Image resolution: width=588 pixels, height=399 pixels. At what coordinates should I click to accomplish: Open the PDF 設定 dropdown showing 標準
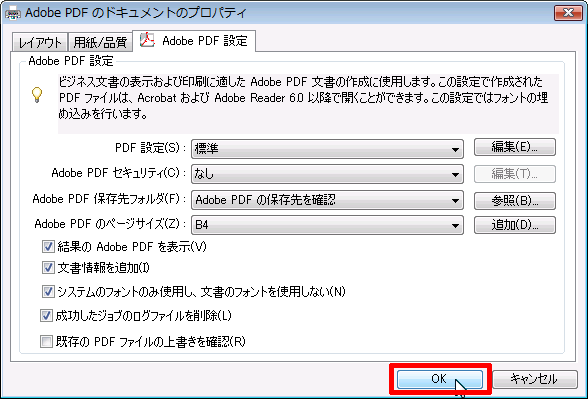pyautogui.click(x=327, y=149)
